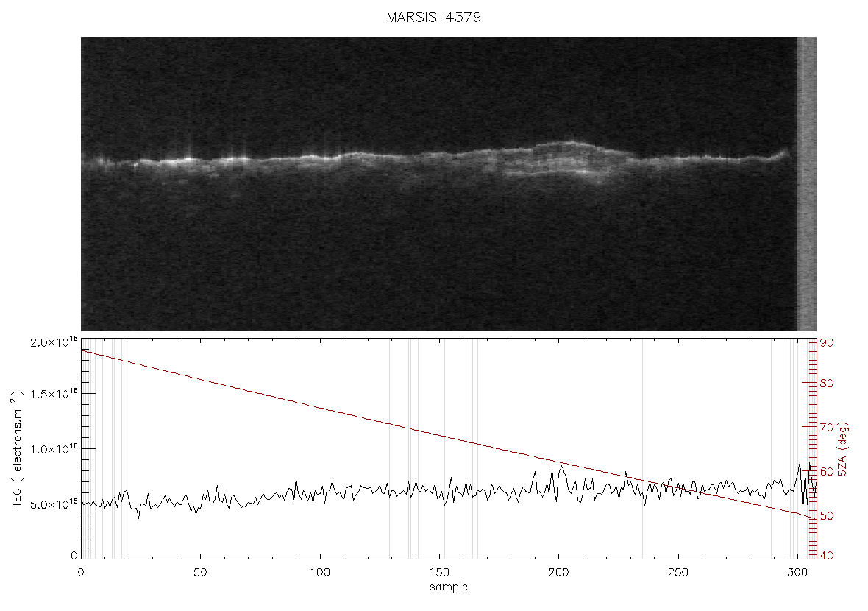Click the 1.0×10^16 y-axis tick label
The width and height of the screenshot is (868, 611).
pos(54,449)
